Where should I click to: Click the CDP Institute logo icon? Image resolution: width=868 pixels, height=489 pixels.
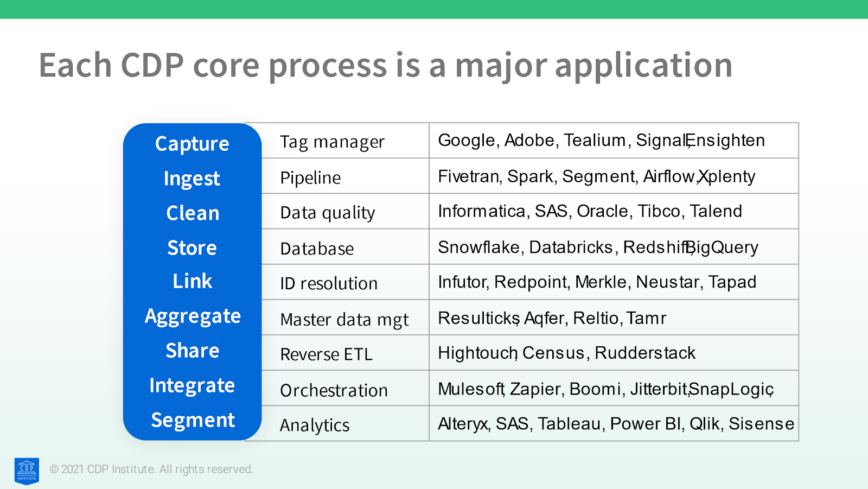[27, 471]
